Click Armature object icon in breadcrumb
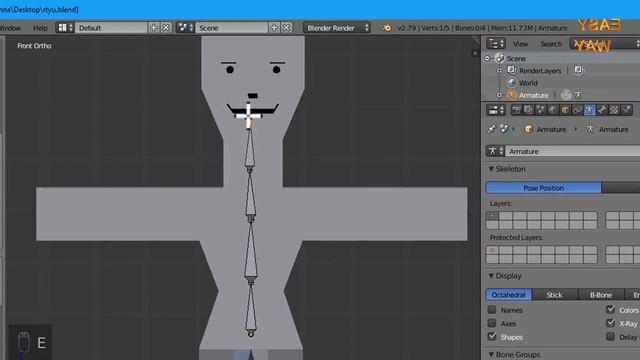 (528, 129)
